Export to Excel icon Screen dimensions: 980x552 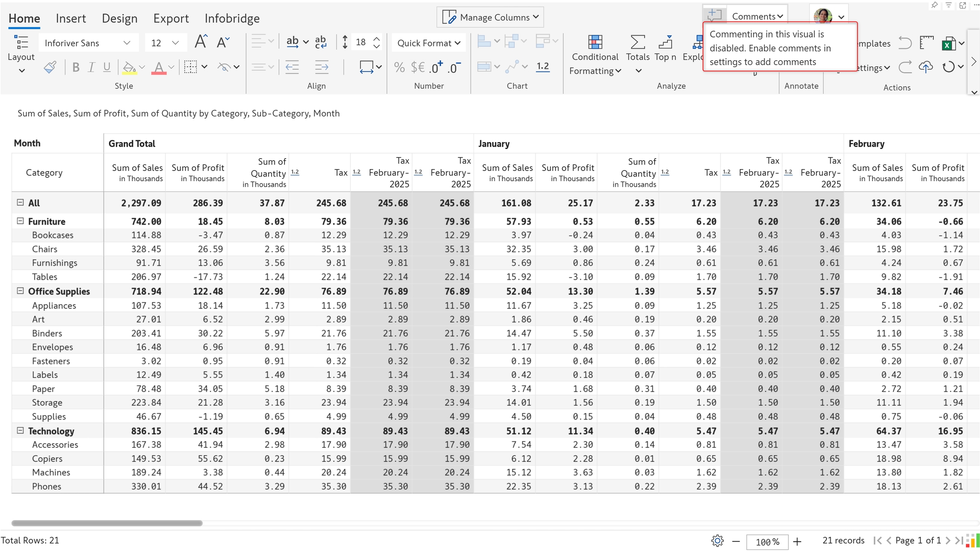pos(949,43)
